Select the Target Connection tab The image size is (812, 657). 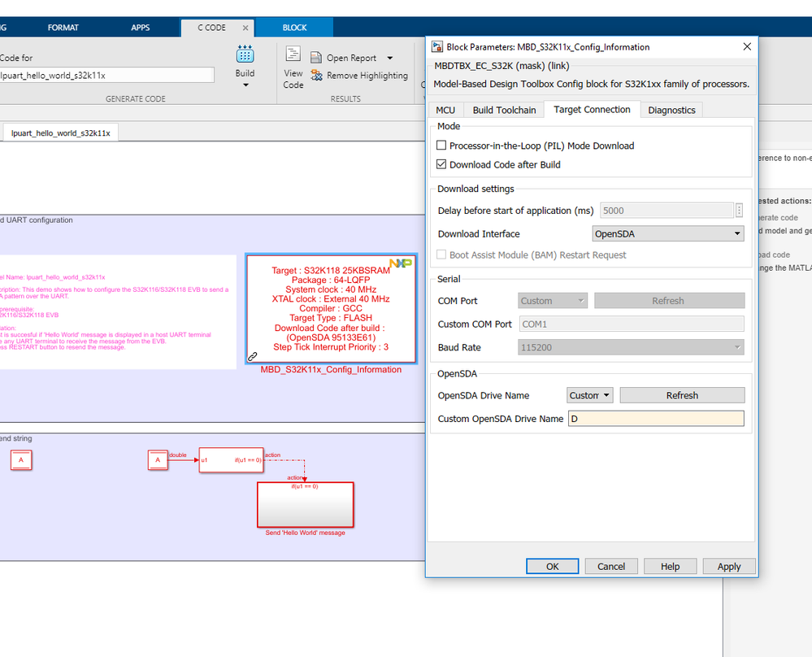[592, 109]
